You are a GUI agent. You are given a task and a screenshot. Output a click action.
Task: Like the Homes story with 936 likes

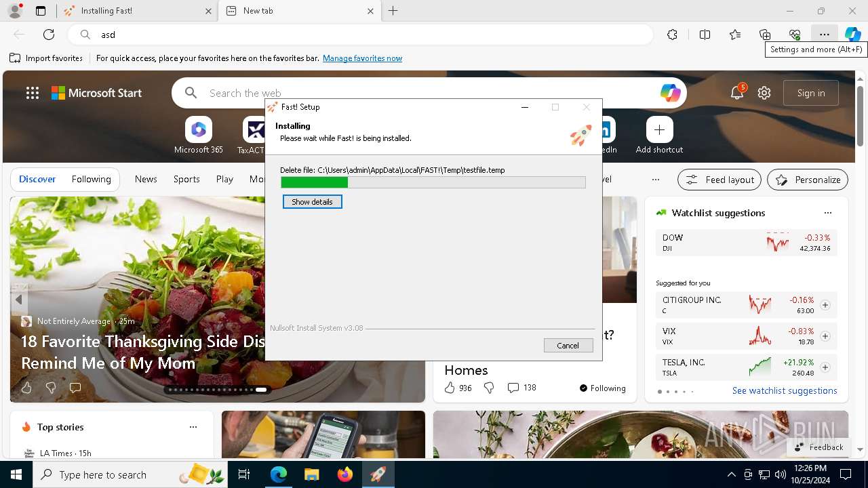tap(458, 388)
